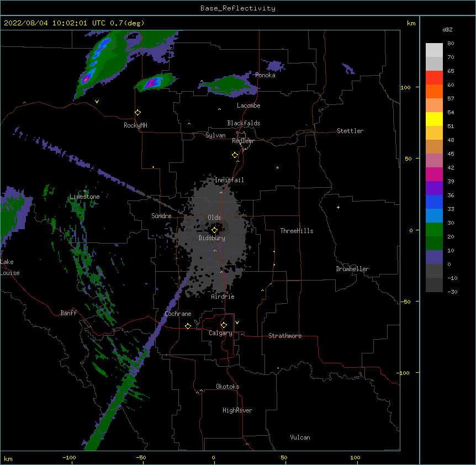
Task: Pick the bright yellow 51-54 dBZ swatch
Action: point(434,119)
